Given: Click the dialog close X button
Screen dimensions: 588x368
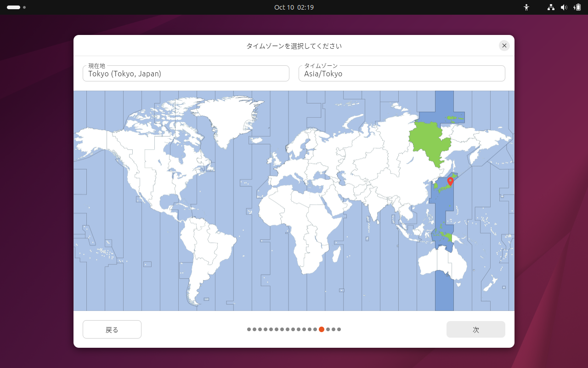Looking at the screenshot, I should (x=504, y=46).
